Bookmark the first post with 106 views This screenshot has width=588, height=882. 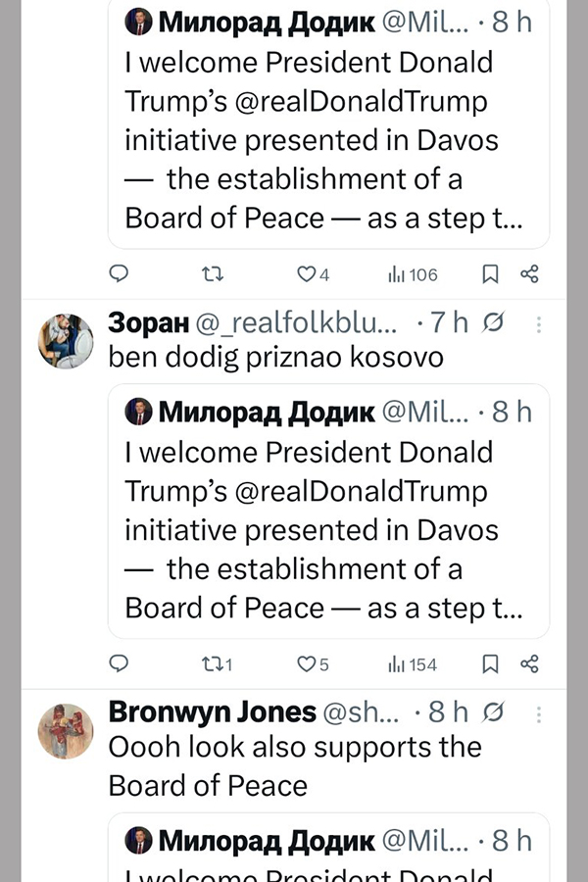pyautogui.click(x=490, y=274)
